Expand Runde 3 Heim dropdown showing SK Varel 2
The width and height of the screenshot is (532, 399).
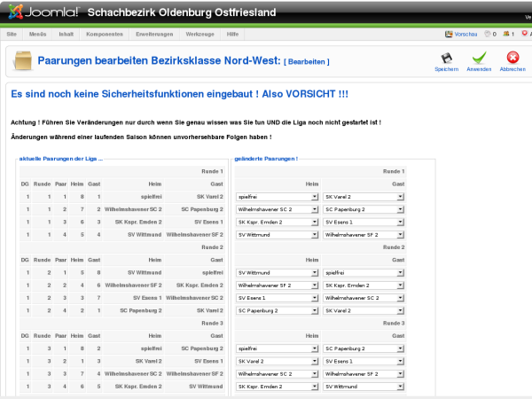[x=278, y=362]
